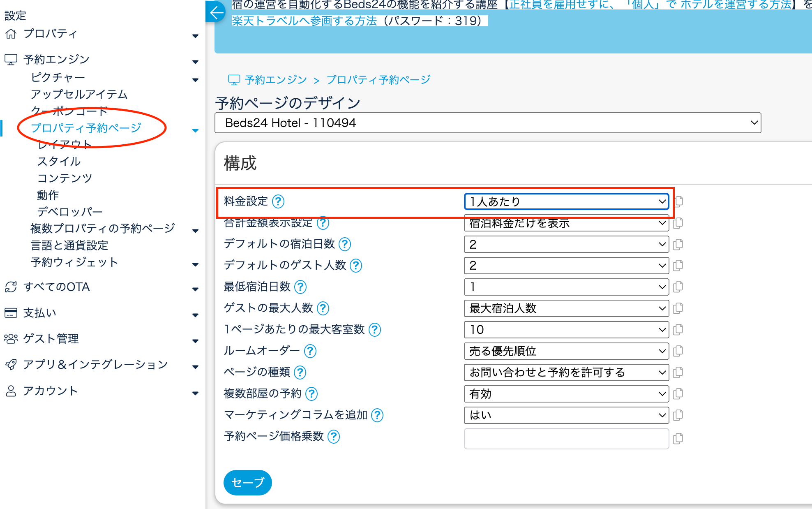Open スタイル in the sidebar submenu

pyautogui.click(x=59, y=162)
